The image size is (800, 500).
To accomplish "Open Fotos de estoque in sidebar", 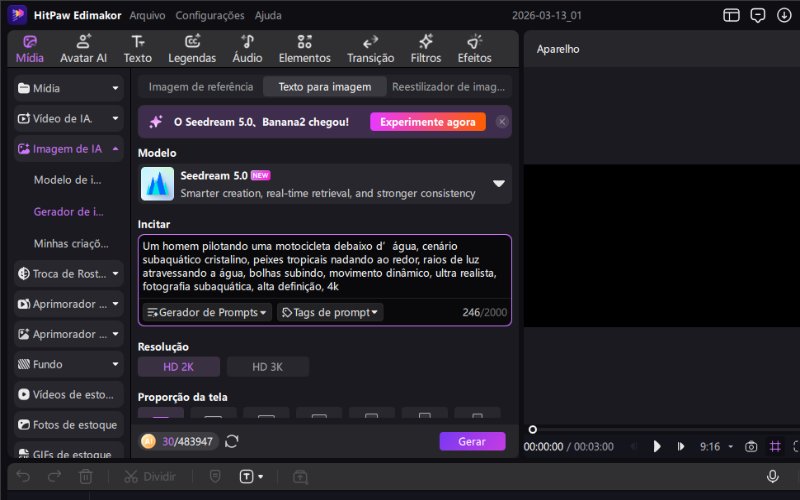I will tap(69, 425).
